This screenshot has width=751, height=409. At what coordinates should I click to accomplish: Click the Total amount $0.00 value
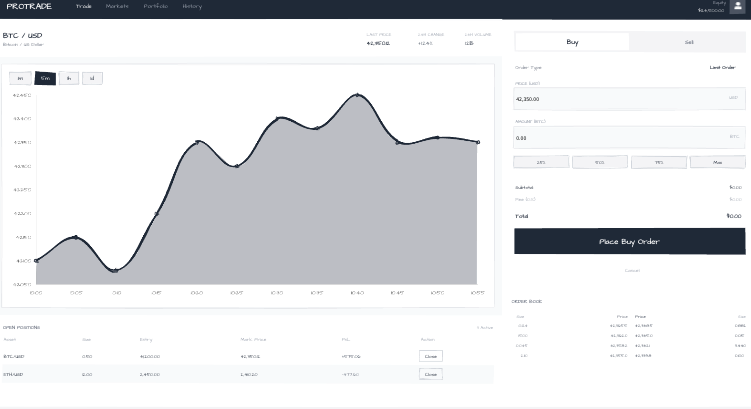tap(734, 216)
